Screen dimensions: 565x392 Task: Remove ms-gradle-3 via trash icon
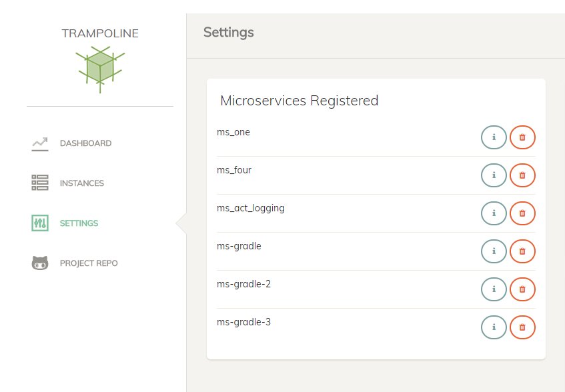click(522, 327)
